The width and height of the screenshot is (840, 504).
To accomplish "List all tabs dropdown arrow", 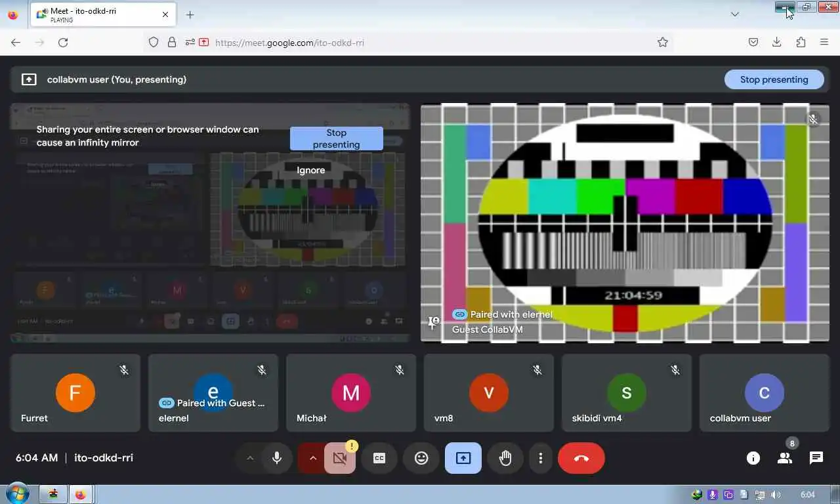I will point(735,14).
